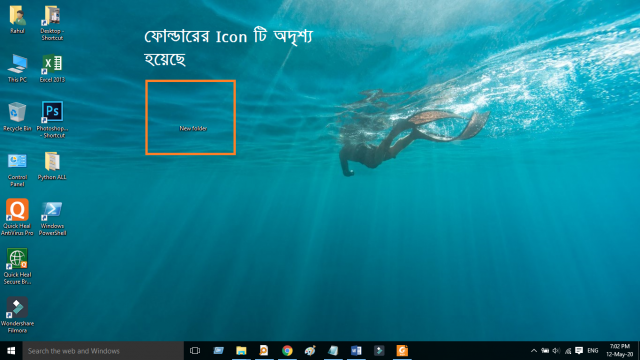The image size is (640, 360).
Task: Open Task View in taskbar
Action: 195,351
